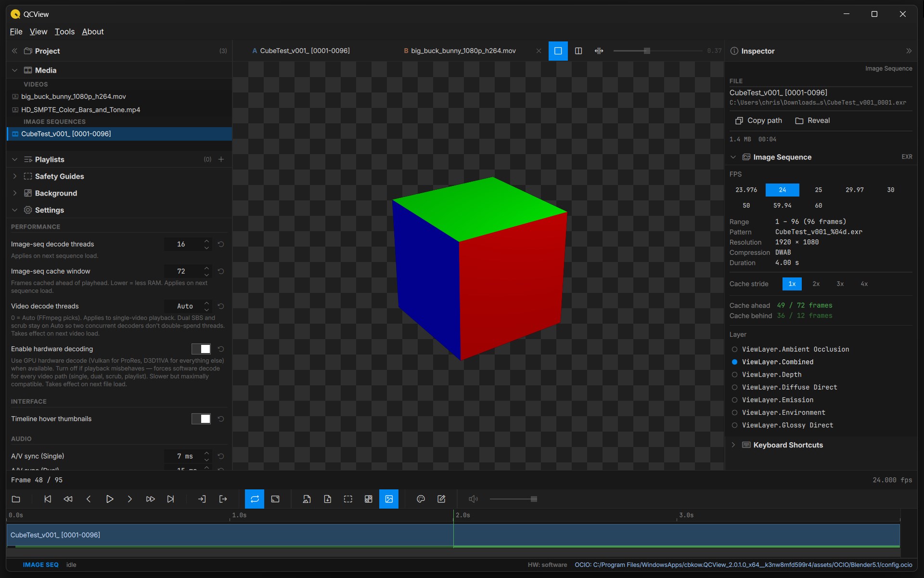
Task: Toggle the highlighted image display icon
Action: pyautogui.click(x=389, y=499)
